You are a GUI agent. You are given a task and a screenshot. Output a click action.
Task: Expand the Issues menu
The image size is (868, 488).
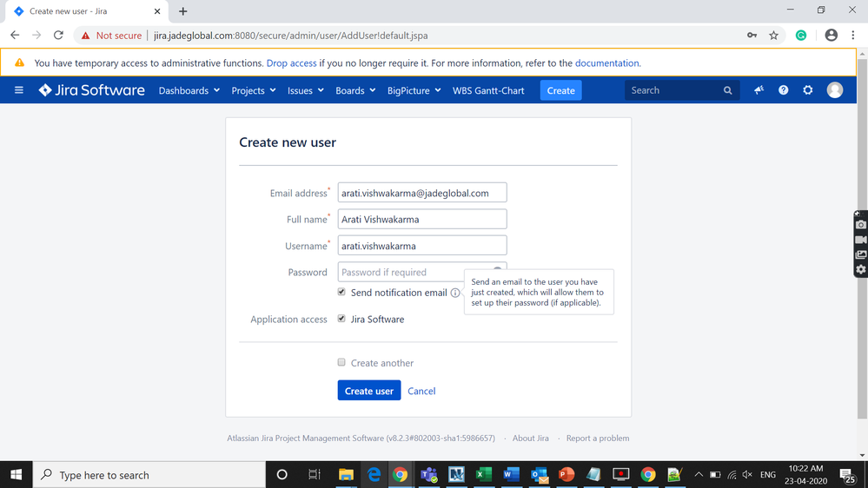click(306, 90)
